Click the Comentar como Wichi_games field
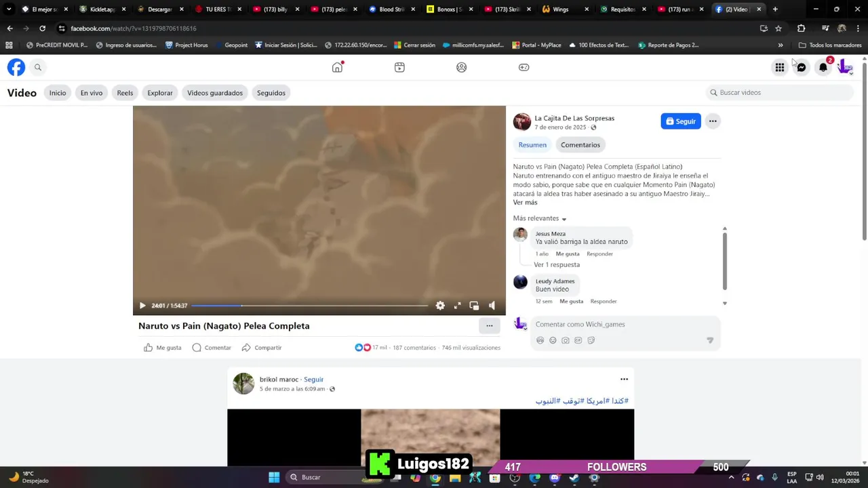The width and height of the screenshot is (868, 488). pos(624,325)
